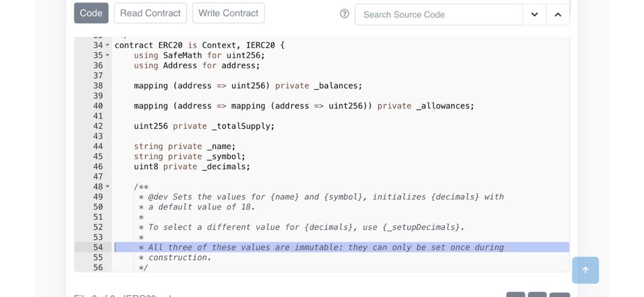Select line number 46 in the gutter

click(x=97, y=166)
